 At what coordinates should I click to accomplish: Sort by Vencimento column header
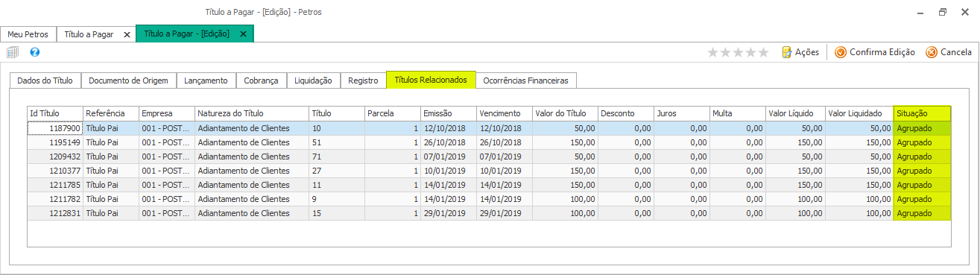coord(504,113)
